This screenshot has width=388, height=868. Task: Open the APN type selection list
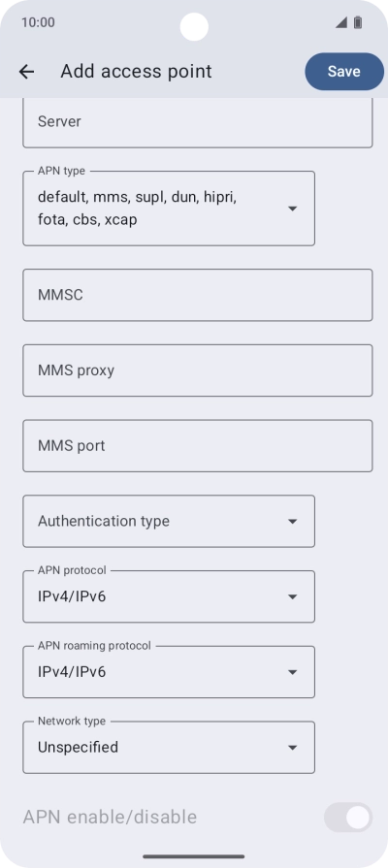(x=169, y=209)
